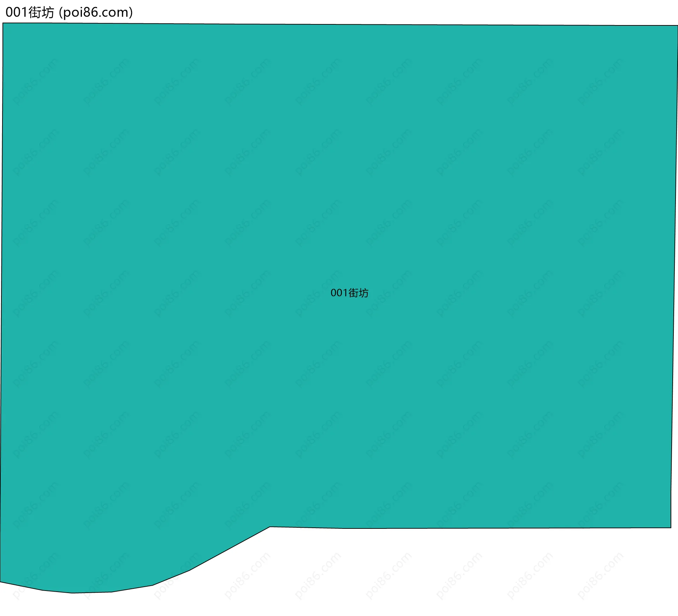This screenshot has height=616, width=678.
Task: Click the center label 001街坊
Action: pyautogui.click(x=349, y=293)
